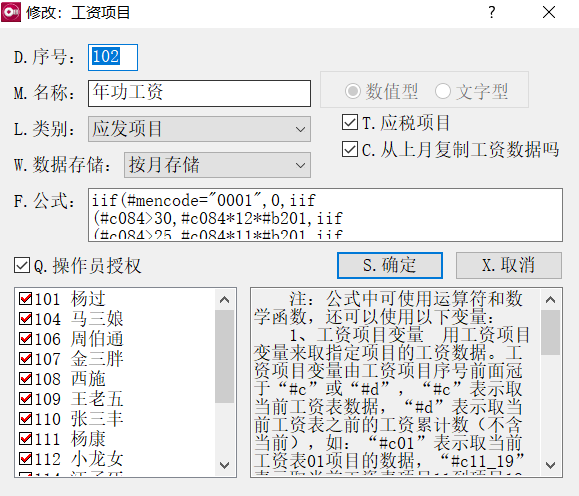Image resolution: width=579 pixels, height=496 pixels.
Task: Uncheck operator 109 王老五
Action: click(25, 398)
